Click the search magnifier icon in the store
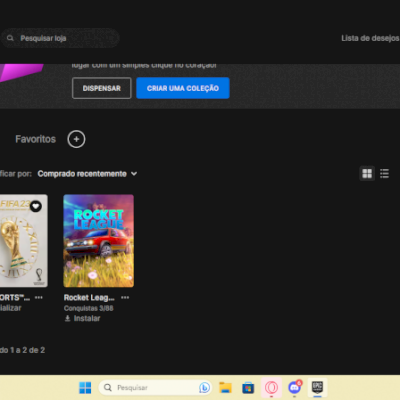 pos(10,38)
